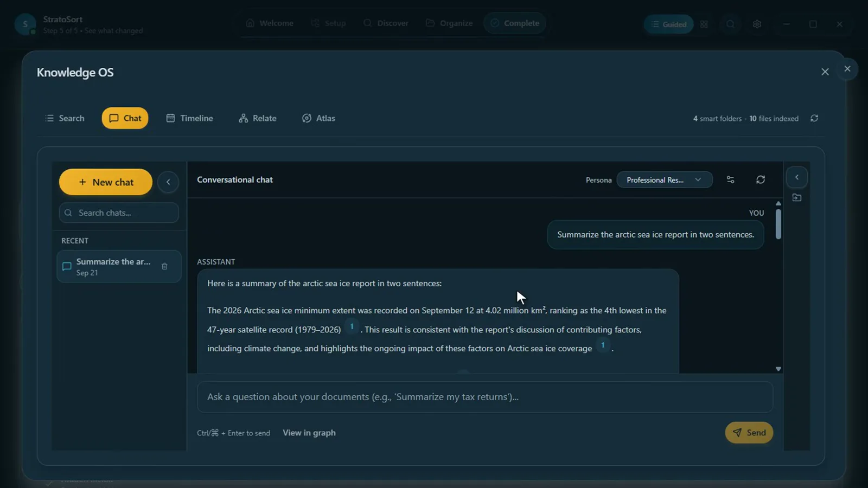Click the citation badge after 'sea ice coverage'
This screenshot has width=868, height=488.
pyautogui.click(x=603, y=345)
